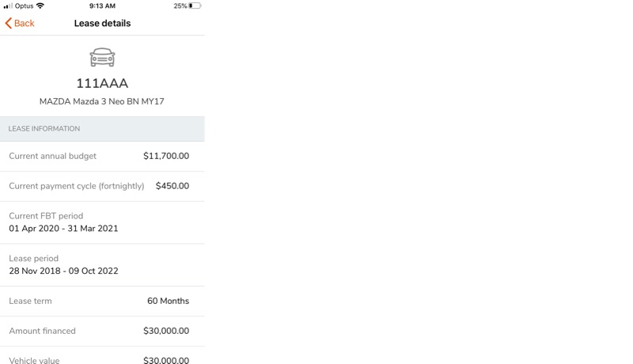
Task: Tap the battery icon in status bar
Action: click(195, 6)
